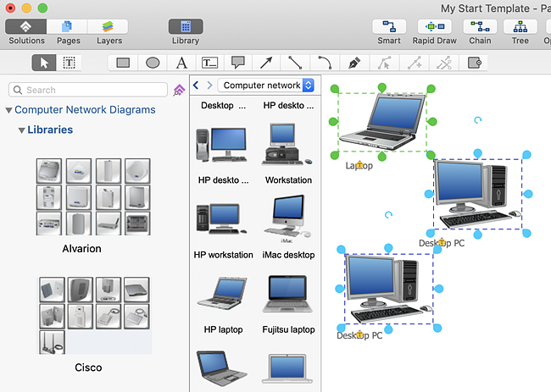Viewport: 551px width, 392px height.
Task: Focus the library Search field
Action: click(88, 90)
